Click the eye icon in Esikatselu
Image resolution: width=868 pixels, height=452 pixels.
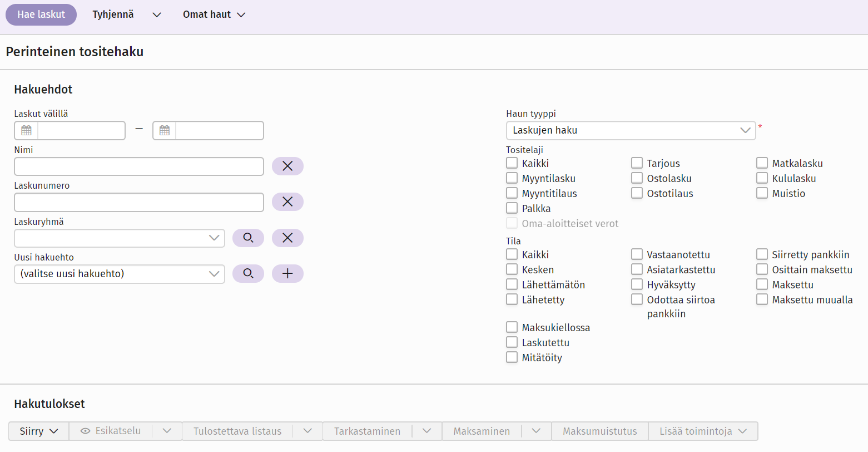[x=85, y=431]
